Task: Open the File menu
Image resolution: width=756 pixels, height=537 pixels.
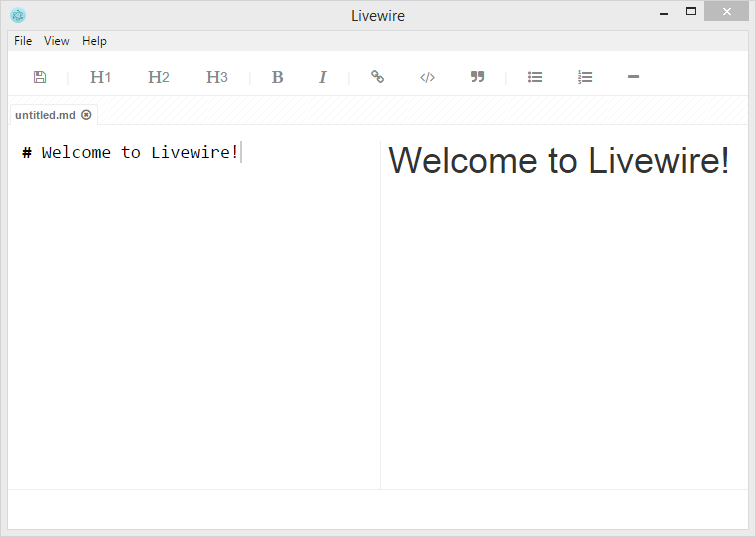Action: tap(23, 41)
